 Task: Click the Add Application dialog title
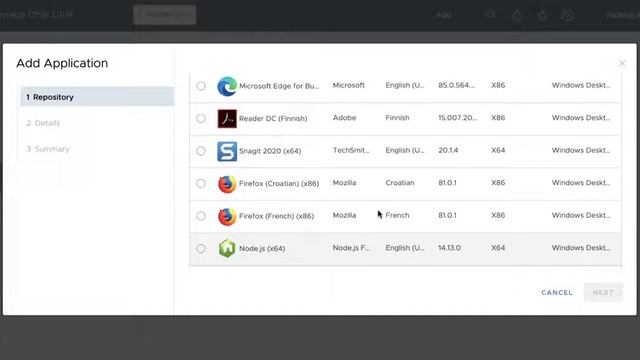pos(62,63)
